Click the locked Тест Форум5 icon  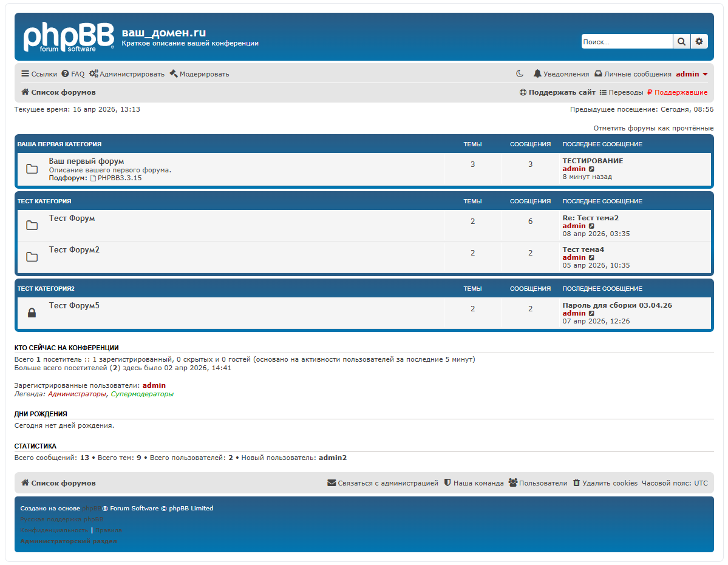pyautogui.click(x=32, y=313)
